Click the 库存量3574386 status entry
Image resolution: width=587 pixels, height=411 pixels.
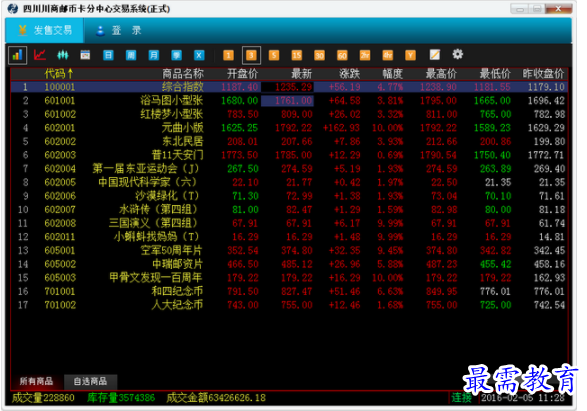point(121,398)
